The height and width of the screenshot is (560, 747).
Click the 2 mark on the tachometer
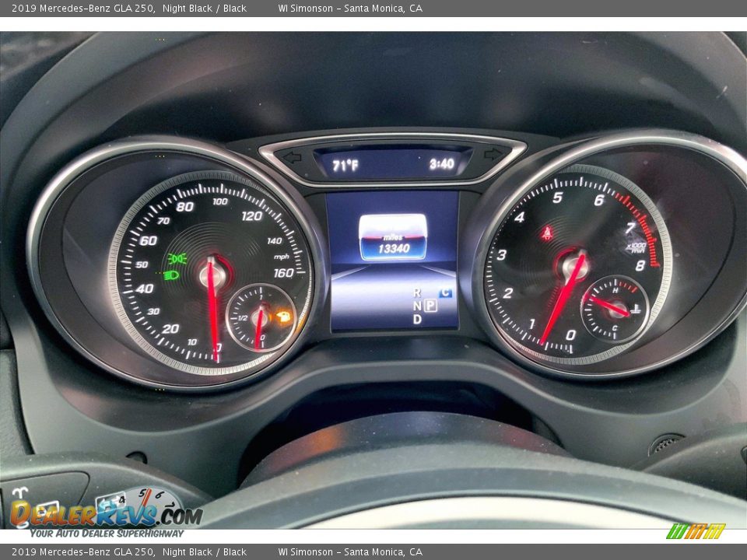(x=508, y=293)
